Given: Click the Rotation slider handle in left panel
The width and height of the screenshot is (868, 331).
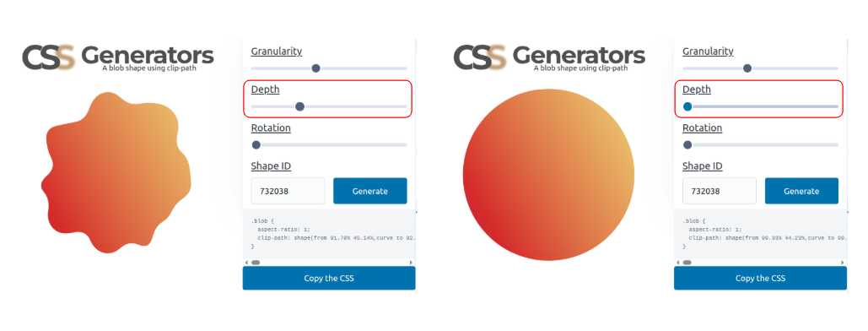Looking at the screenshot, I should [256, 144].
